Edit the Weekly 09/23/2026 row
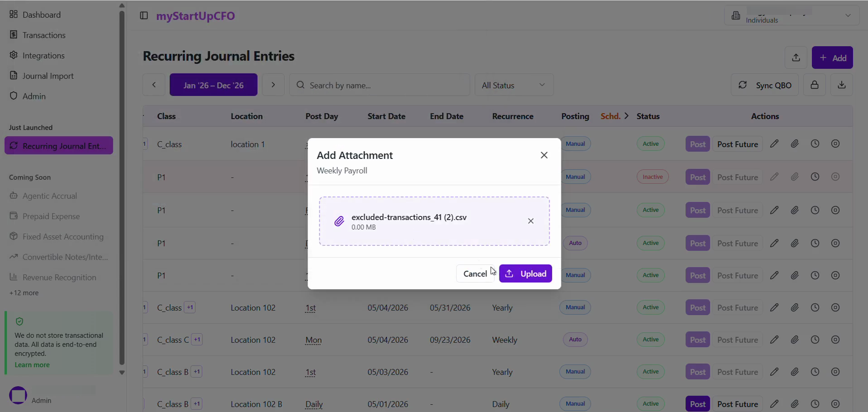Screen dimensions: 868x412 pos(774,340)
